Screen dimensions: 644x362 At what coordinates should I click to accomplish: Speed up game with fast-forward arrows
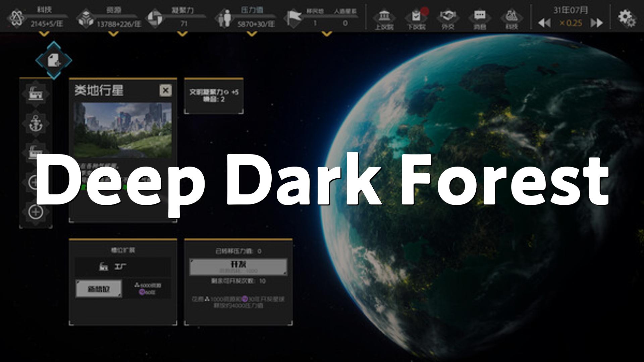597,23
